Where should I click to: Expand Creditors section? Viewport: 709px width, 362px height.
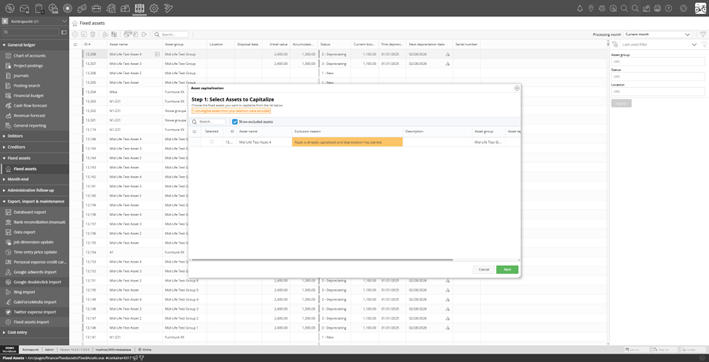pyautogui.click(x=34, y=147)
